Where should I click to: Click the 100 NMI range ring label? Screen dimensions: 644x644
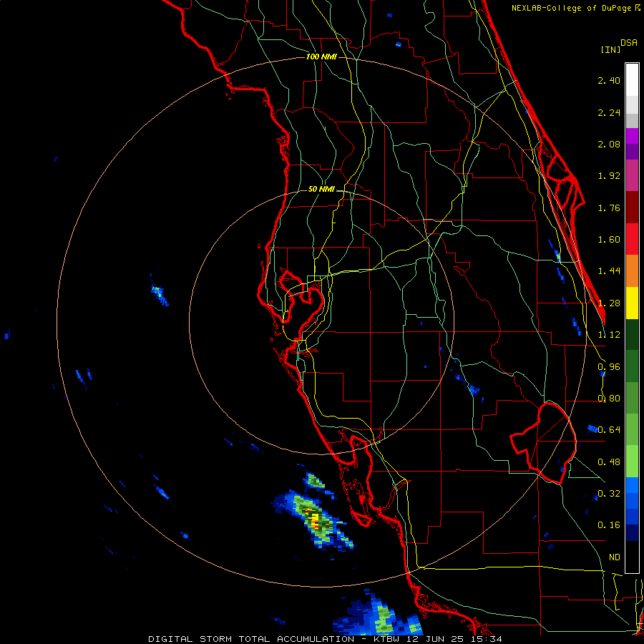(x=321, y=57)
